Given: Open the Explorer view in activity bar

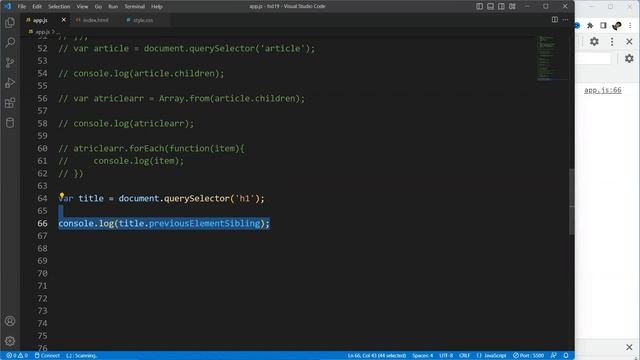Looking at the screenshot, I should pyautogui.click(x=10, y=22).
